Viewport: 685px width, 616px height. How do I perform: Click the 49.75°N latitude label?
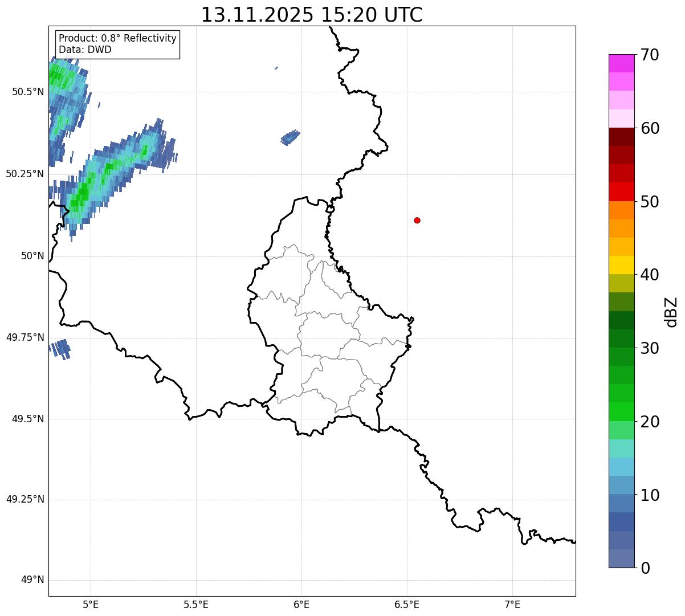[25, 337]
